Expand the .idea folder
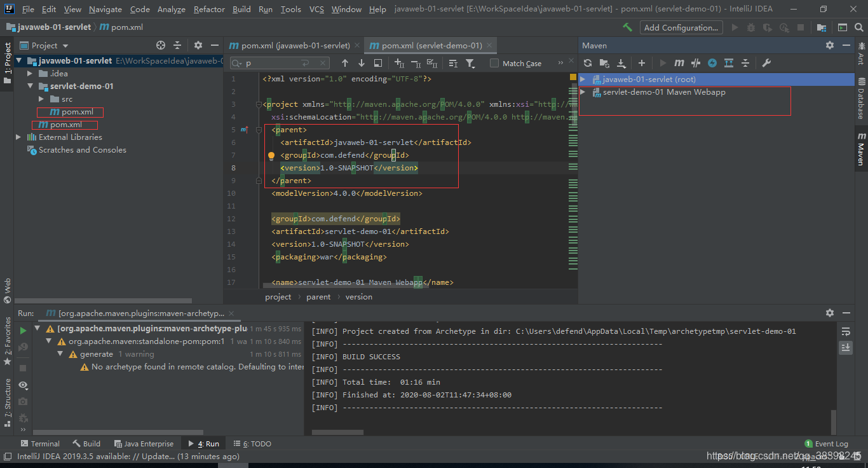The height and width of the screenshot is (468, 868). [x=30, y=74]
